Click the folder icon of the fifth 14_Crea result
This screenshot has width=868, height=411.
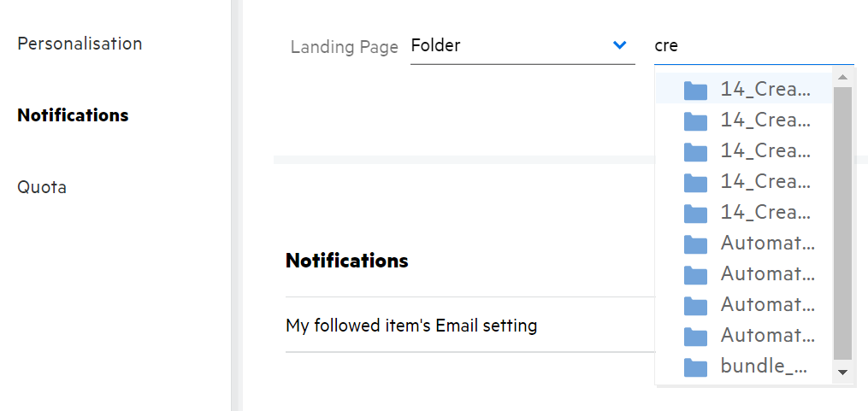click(695, 214)
